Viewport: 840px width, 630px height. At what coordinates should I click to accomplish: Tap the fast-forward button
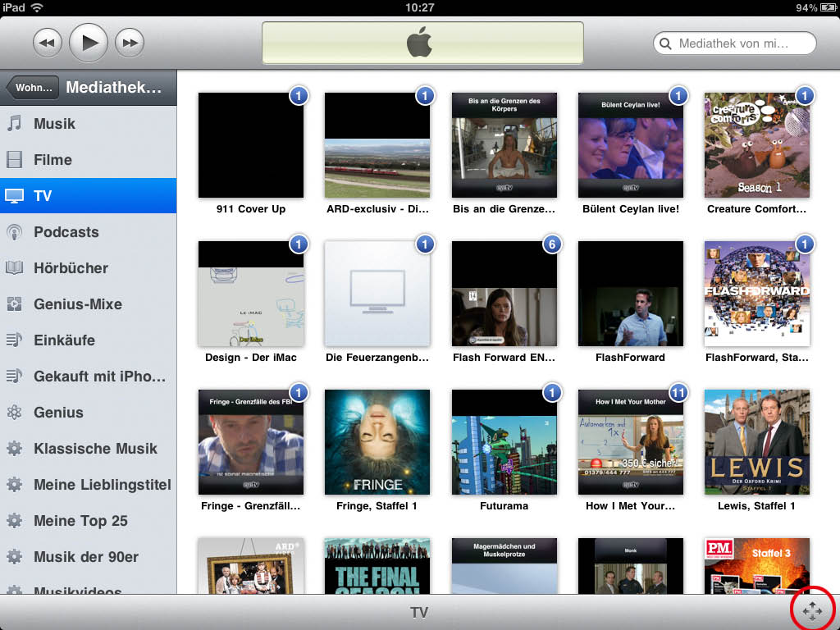130,43
